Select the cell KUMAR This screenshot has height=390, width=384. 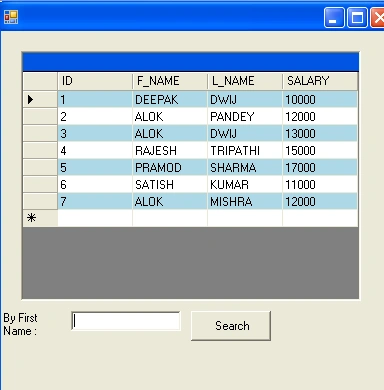point(245,184)
